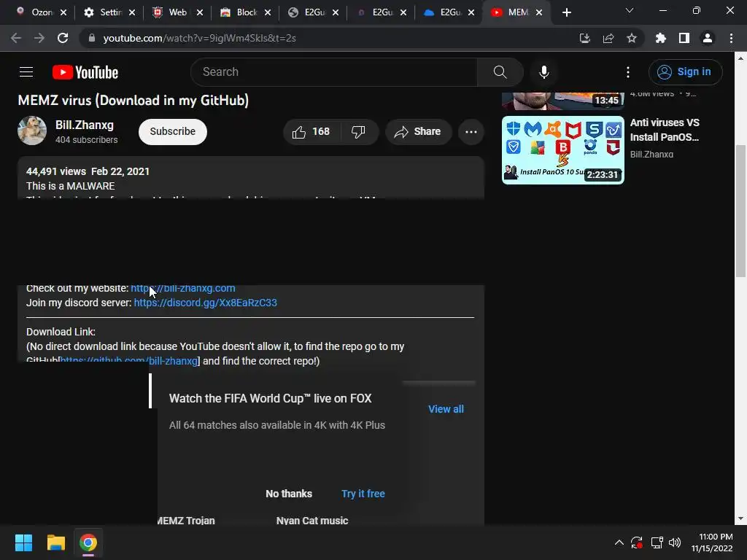This screenshot has height=560, width=747.
Task: Click 'Watch the FIFA World Cup' heading
Action: 270,399
